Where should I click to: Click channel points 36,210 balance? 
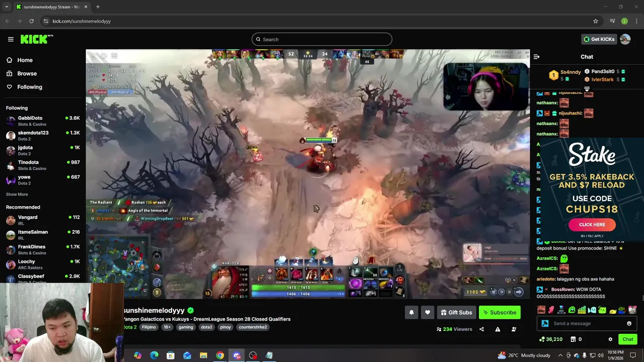[550, 339]
